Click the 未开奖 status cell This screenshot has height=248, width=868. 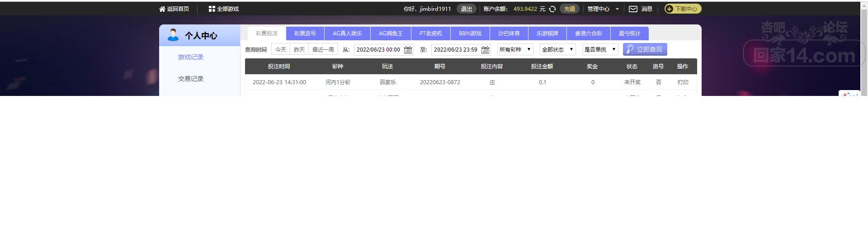click(x=632, y=82)
